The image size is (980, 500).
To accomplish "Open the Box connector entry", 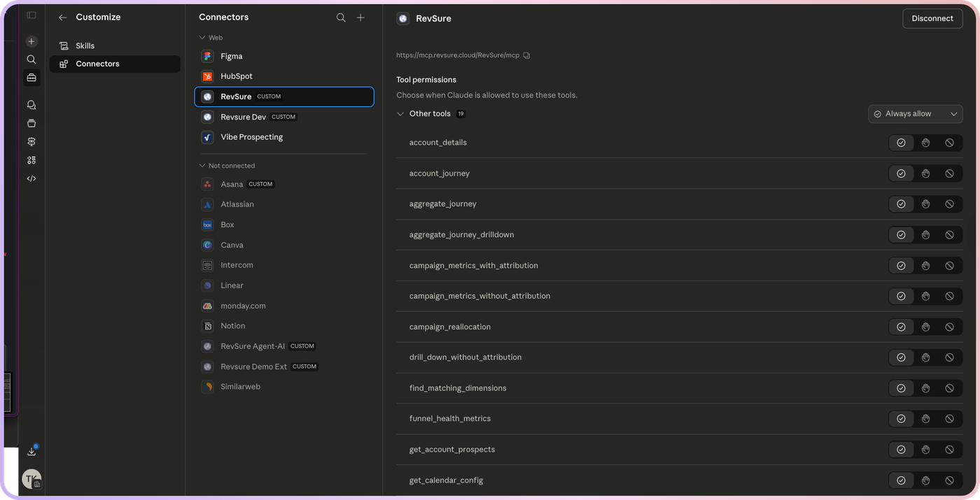I will 284,224.
